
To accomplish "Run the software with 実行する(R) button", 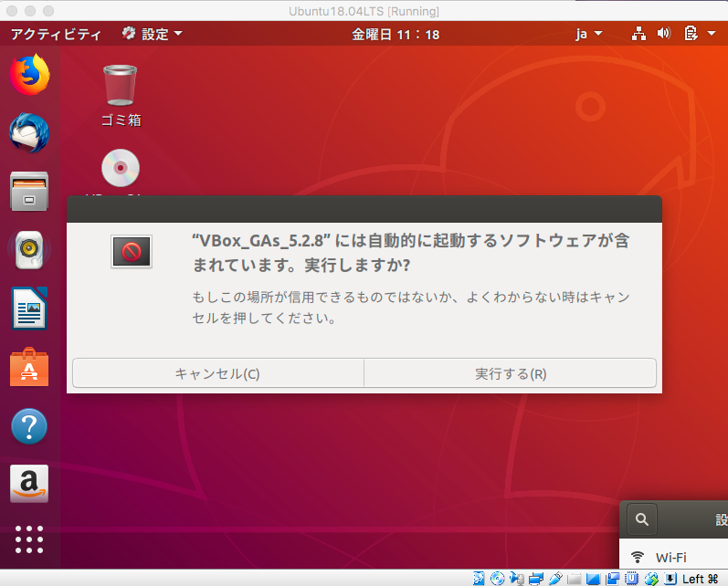I will 511,373.
